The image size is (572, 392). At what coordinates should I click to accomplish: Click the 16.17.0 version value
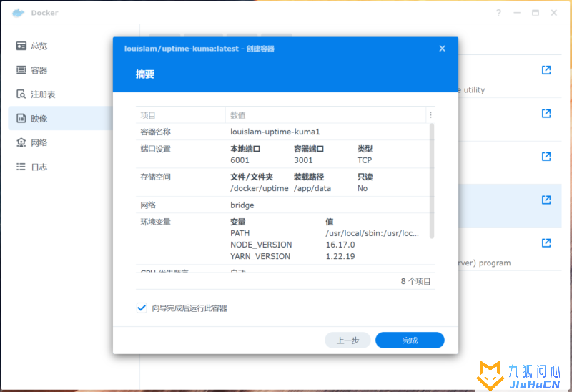[340, 245]
